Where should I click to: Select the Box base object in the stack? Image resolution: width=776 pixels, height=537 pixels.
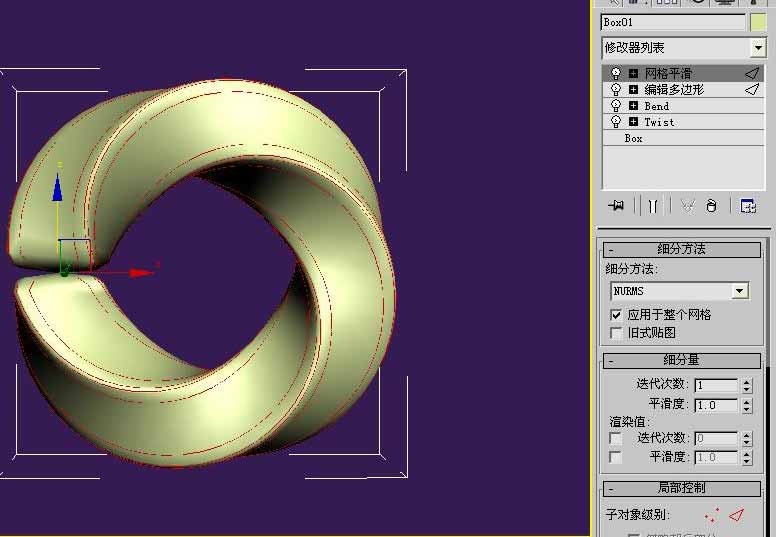click(683, 138)
